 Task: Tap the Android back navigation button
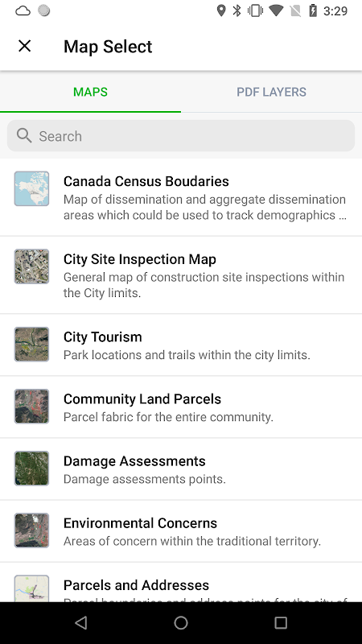81,623
